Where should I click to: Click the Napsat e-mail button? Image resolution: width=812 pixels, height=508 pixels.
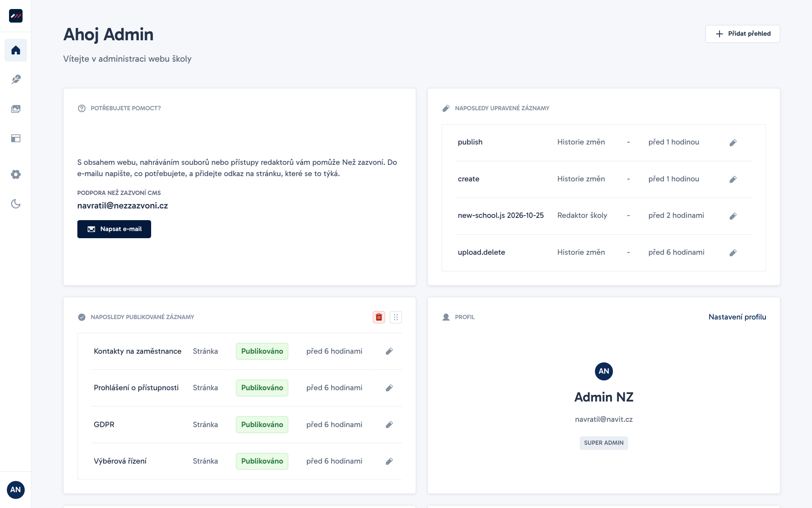(x=114, y=229)
